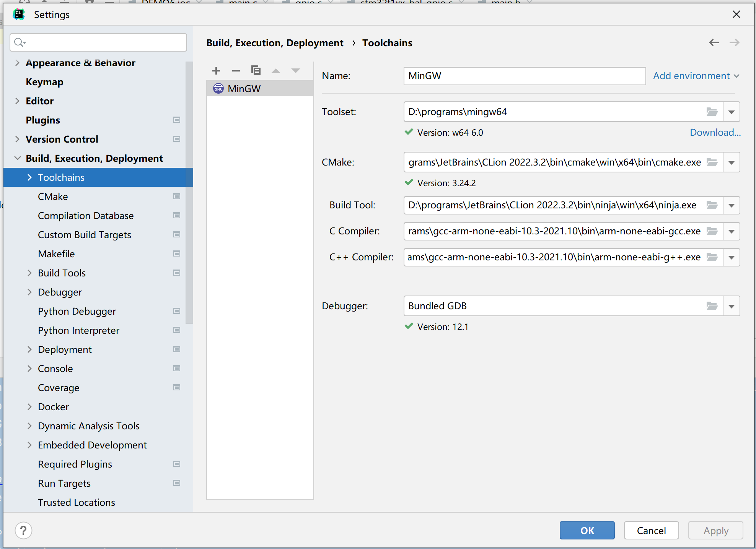Open the Debugger dropdown arrow

[x=731, y=306]
